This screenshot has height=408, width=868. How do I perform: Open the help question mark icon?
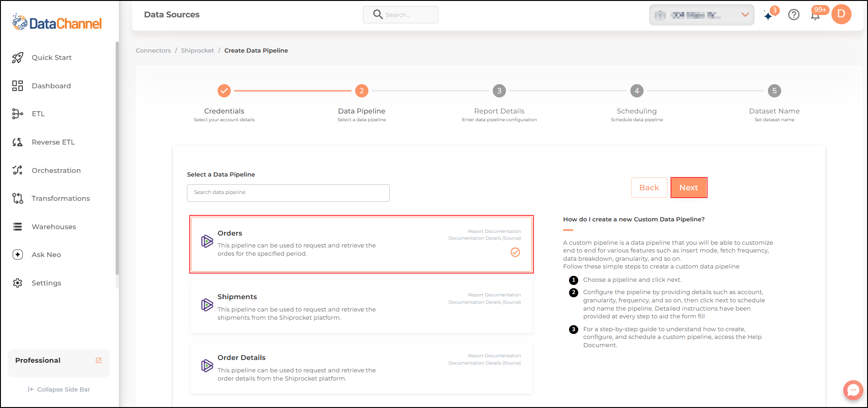pyautogui.click(x=794, y=15)
